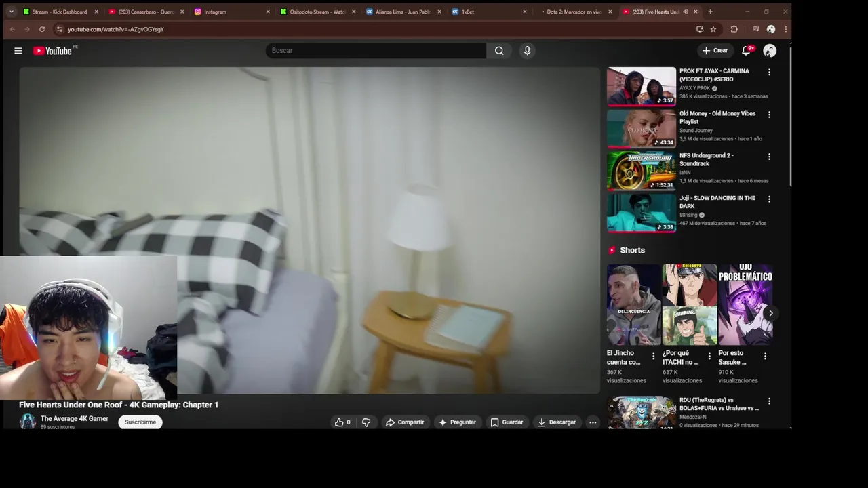This screenshot has width=868, height=488.
Task: Open the YouTube account avatar menu
Action: (770, 51)
